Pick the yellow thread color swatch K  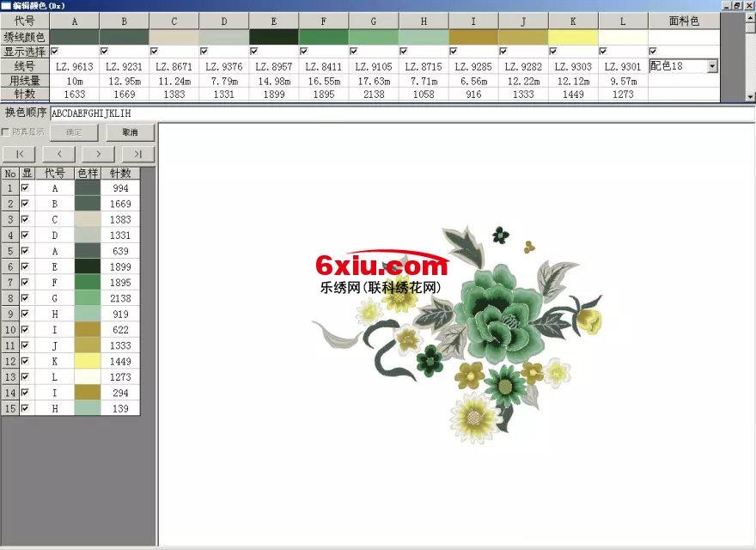(x=573, y=37)
